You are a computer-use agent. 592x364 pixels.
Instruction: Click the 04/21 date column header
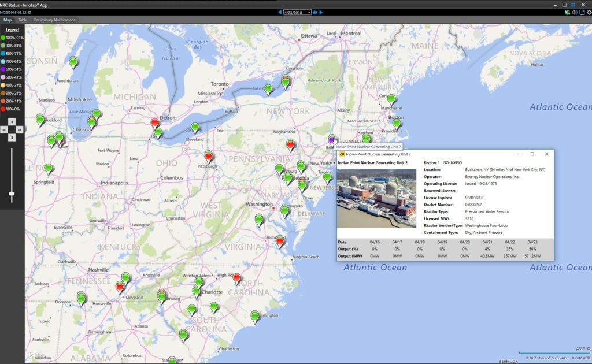[487, 242]
